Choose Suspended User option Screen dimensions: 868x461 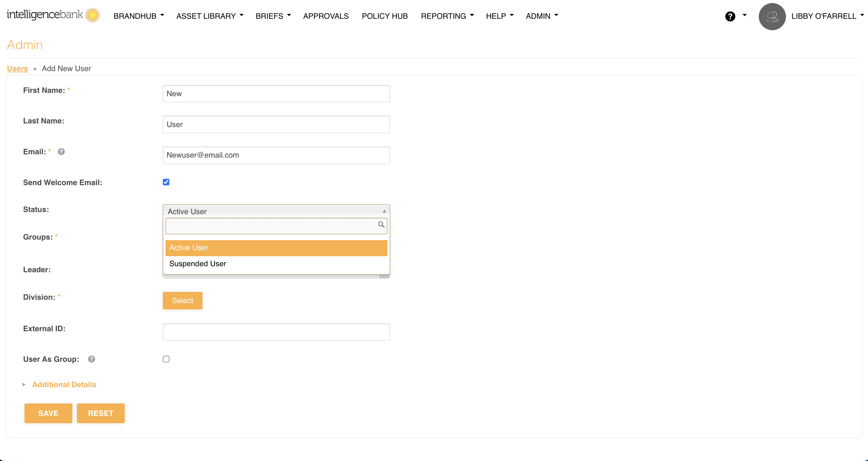197,264
